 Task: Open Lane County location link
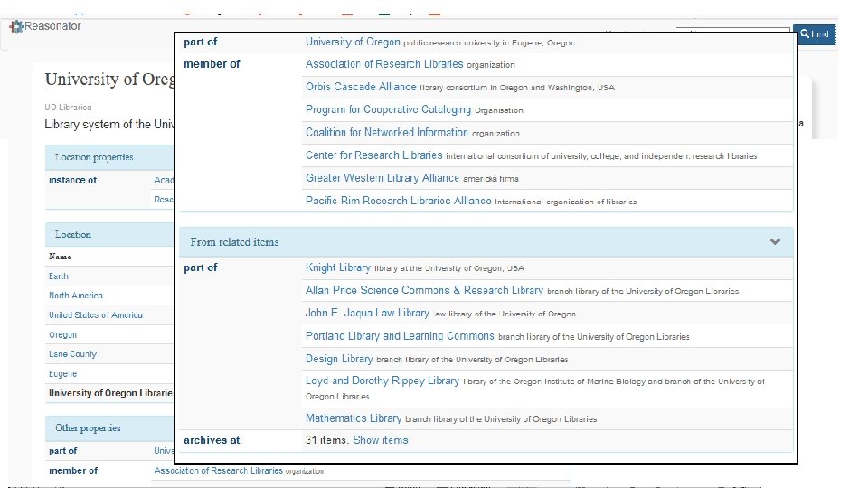pos(72,354)
